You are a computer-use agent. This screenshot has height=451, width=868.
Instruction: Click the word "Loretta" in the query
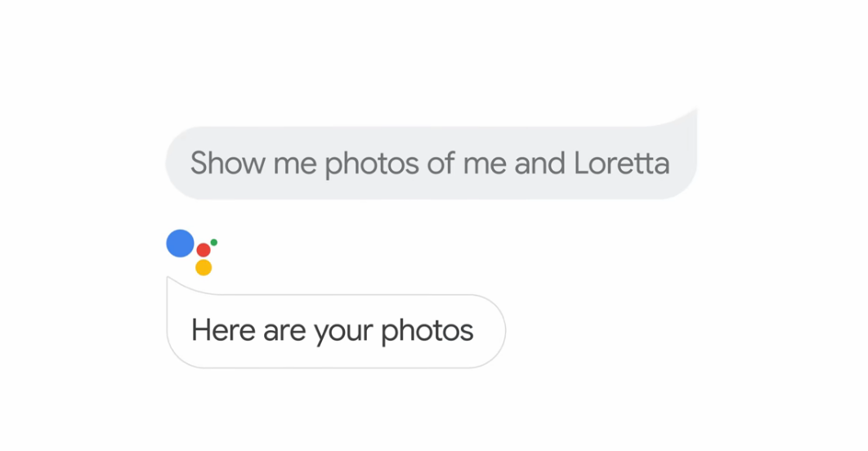(621, 163)
